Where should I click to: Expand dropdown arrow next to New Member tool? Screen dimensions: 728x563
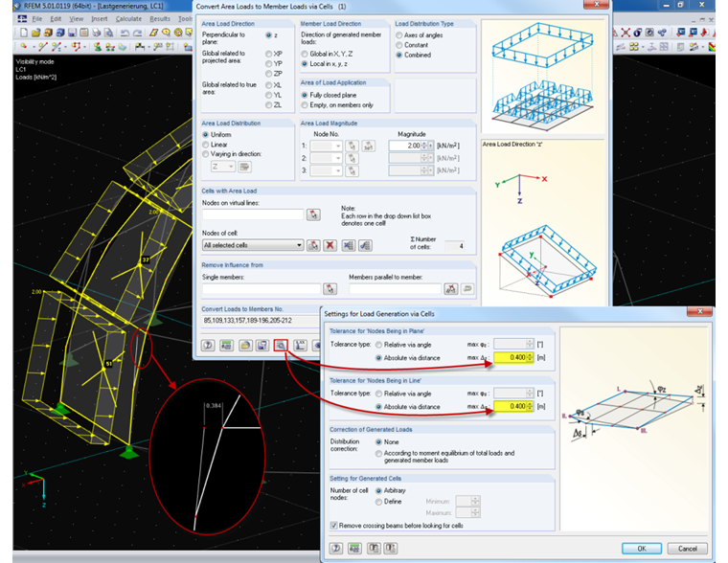click(x=65, y=46)
